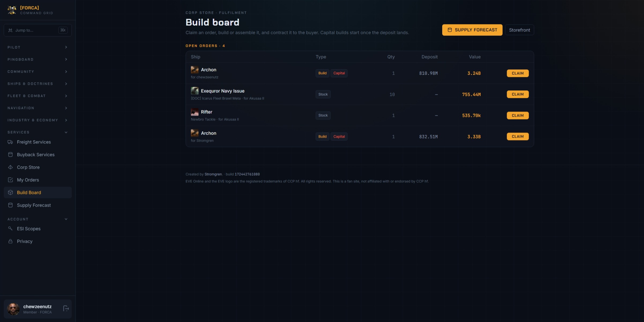644x322 pixels.
Task: Open ESI Scopes settings
Action: pos(38,229)
